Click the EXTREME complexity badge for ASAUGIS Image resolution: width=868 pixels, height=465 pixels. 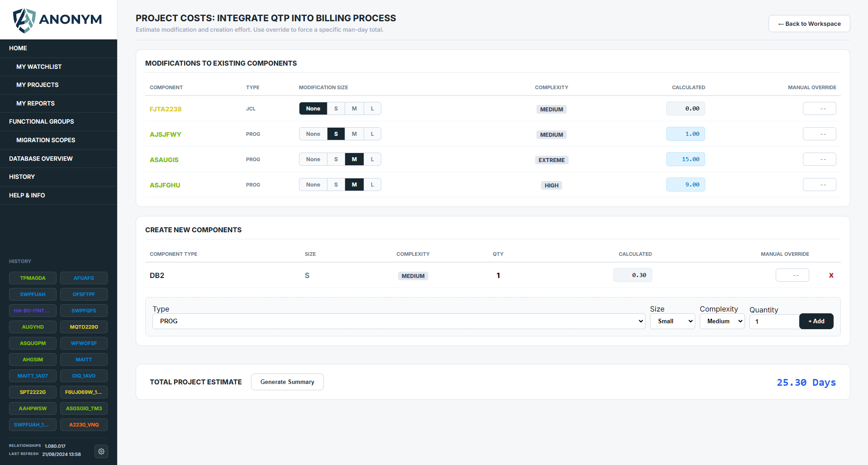click(x=551, y=160)
